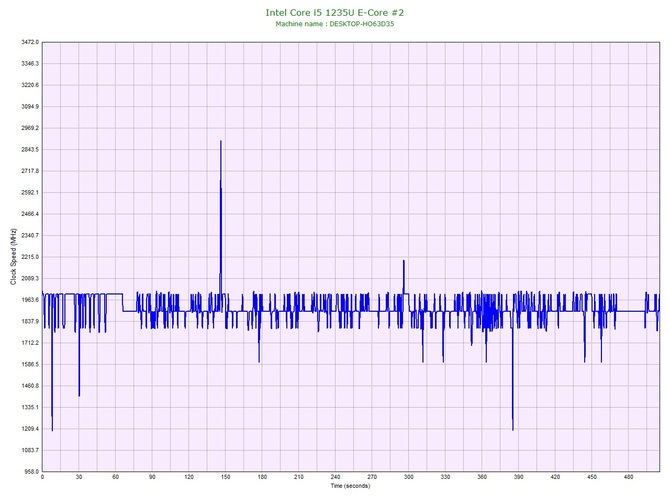Click the "Clock Speed (MHz)" axis title
670x503 pixels.
coord(13,256)
